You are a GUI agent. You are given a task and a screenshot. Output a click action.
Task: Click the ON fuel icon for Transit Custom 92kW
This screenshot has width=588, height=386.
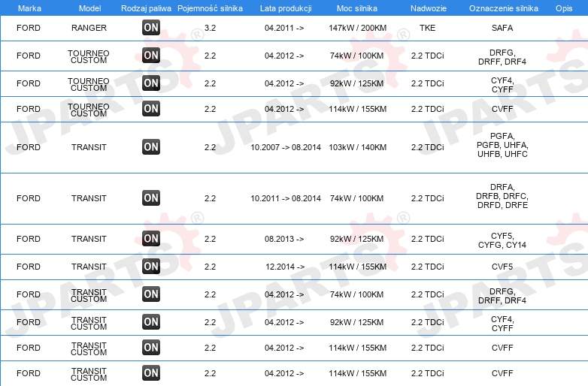point(151,321)
